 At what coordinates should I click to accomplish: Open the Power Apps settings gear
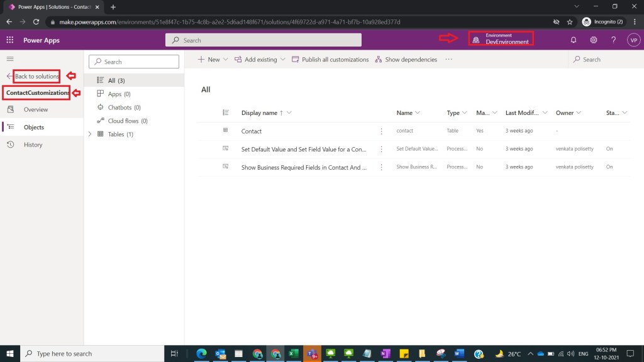(x=592, y=40)
